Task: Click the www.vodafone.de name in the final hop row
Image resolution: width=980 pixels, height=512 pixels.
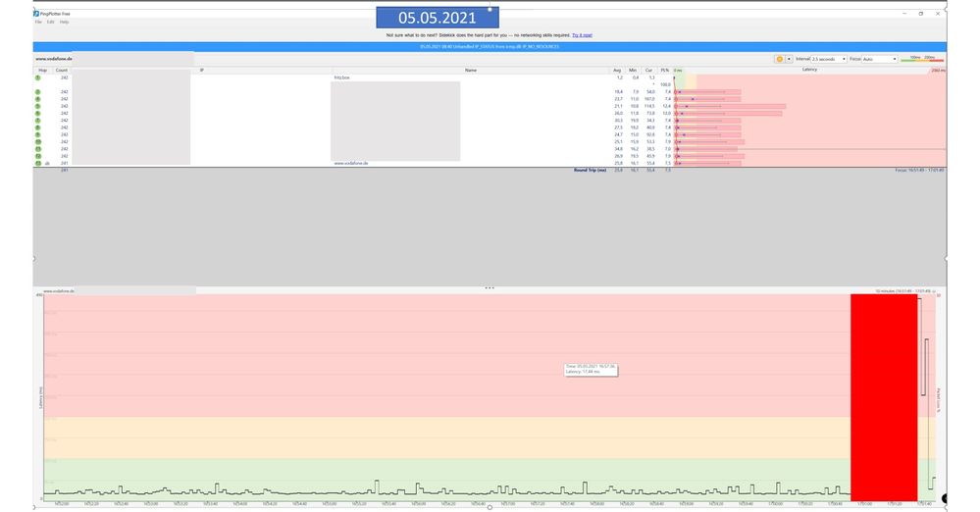Action: pos(351,163)
